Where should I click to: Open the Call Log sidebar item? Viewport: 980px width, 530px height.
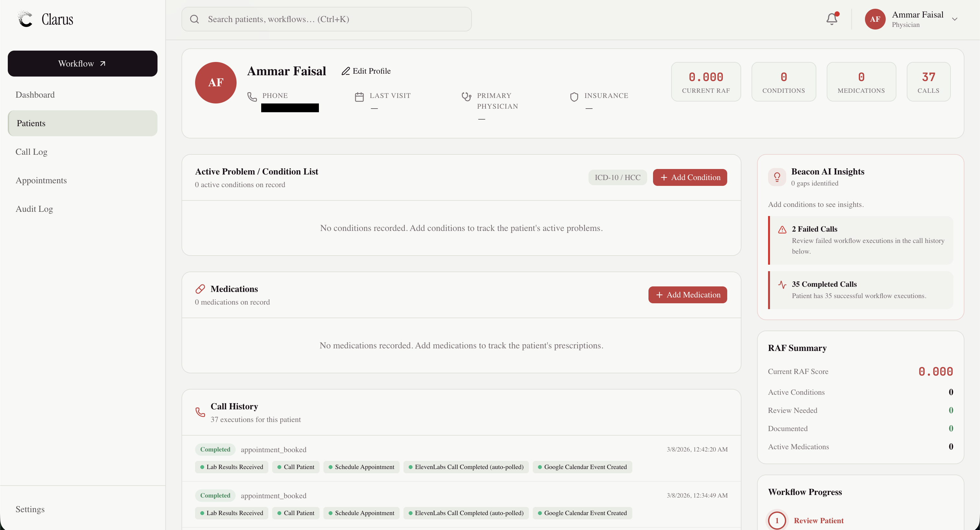(x=31, y=152)
